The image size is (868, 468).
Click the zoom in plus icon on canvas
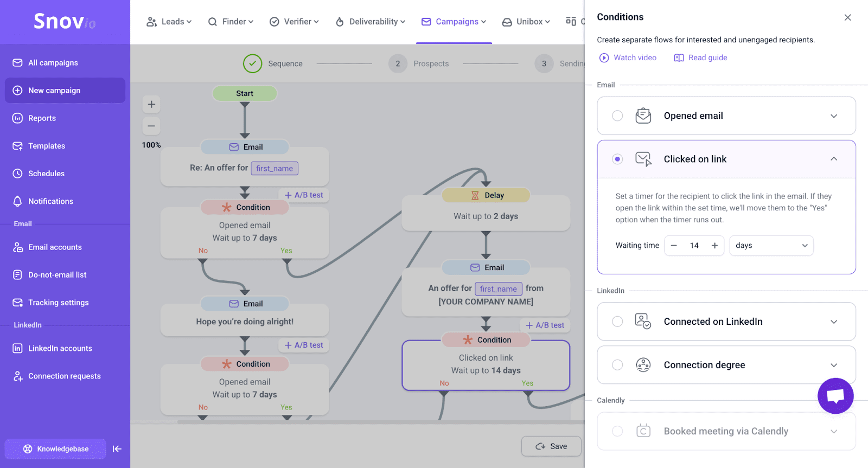pyautogui.click(x=151, y=104)
